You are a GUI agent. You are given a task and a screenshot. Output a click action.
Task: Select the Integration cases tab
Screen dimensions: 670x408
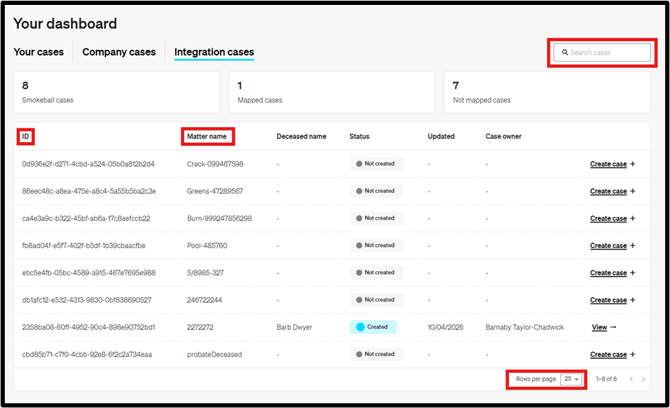[x=214, y=52]
